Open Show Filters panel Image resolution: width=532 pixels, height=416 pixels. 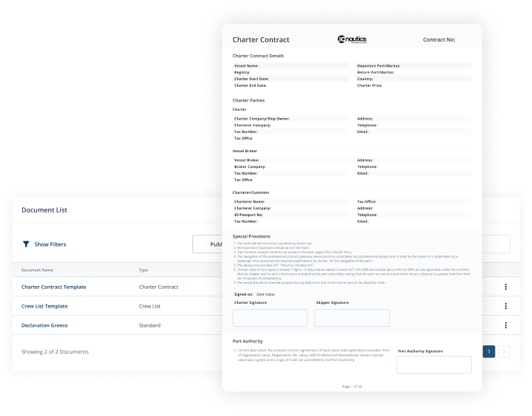(x=50, y=244)
